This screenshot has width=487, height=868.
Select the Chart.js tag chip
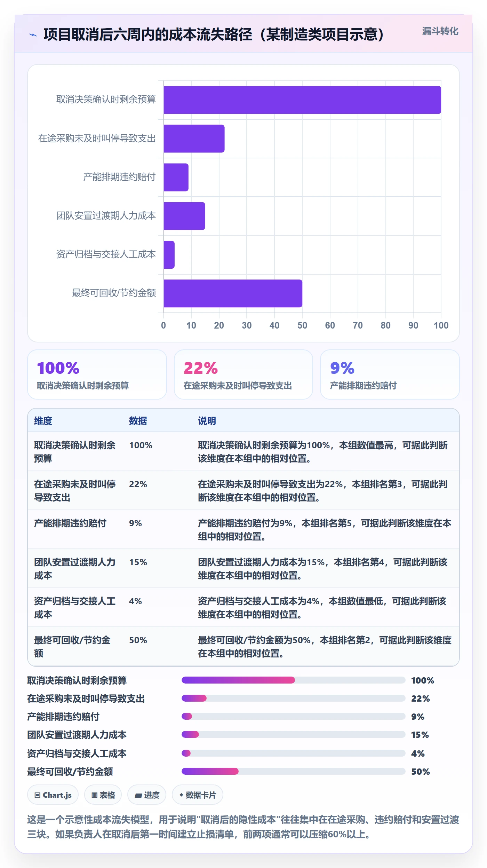(53, 795)
